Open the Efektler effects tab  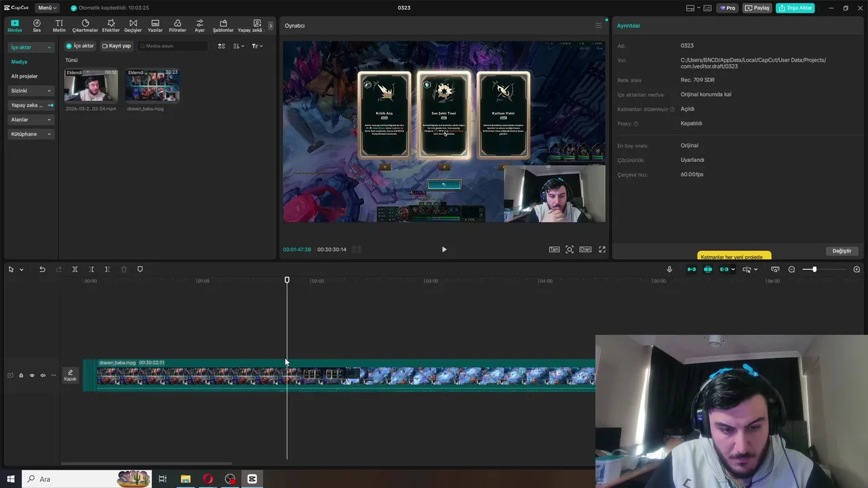(x=111, y=26)
